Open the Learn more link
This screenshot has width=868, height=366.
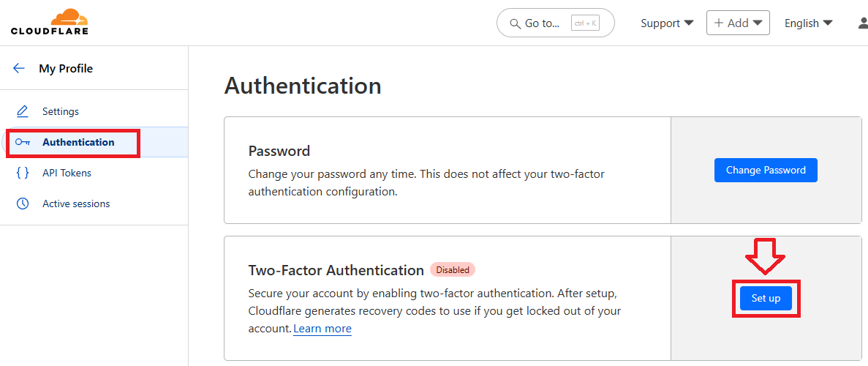tap(322, 329)
